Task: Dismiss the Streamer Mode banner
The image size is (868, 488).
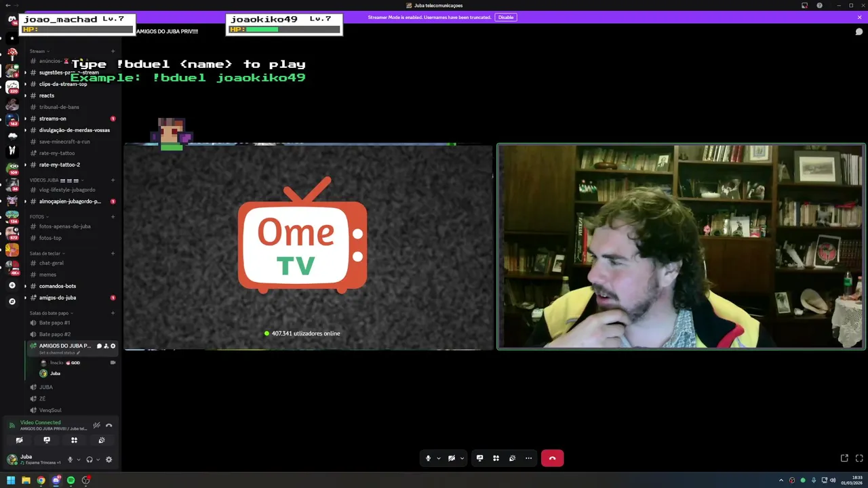Action: click(x=859, y=17)
